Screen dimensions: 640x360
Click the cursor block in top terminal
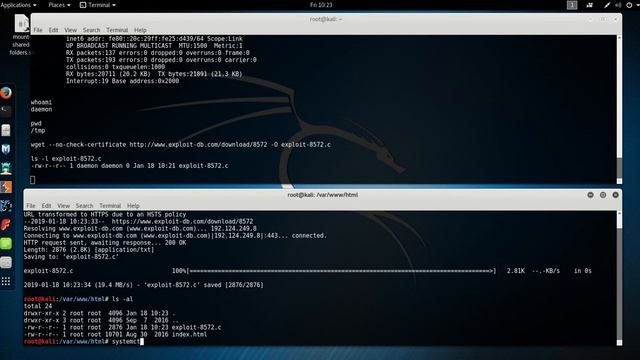click(x=33, y=180)
